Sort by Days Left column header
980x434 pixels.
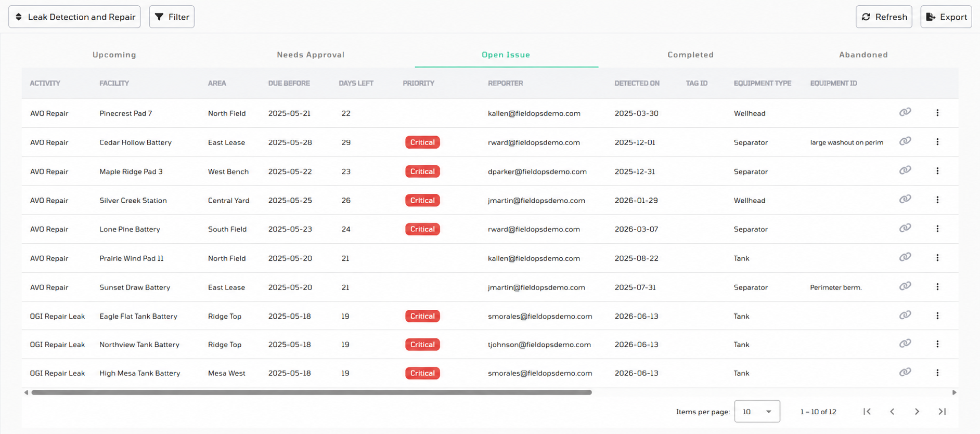pos(356,83)
